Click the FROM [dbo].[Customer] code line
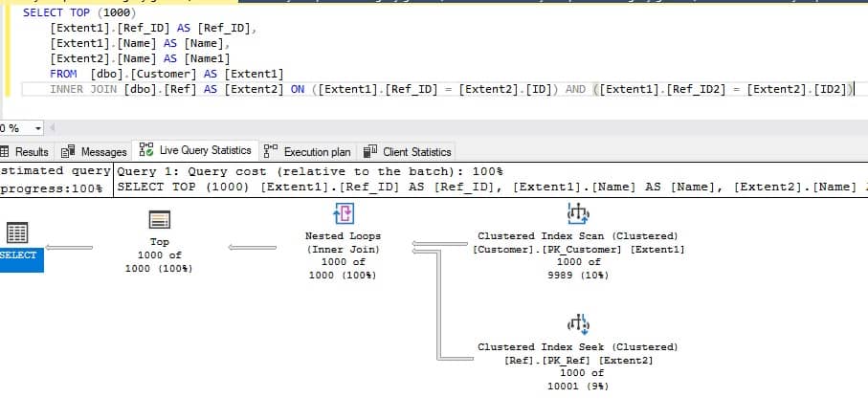This screenshot has width=868, height=420. pos(167,74)
